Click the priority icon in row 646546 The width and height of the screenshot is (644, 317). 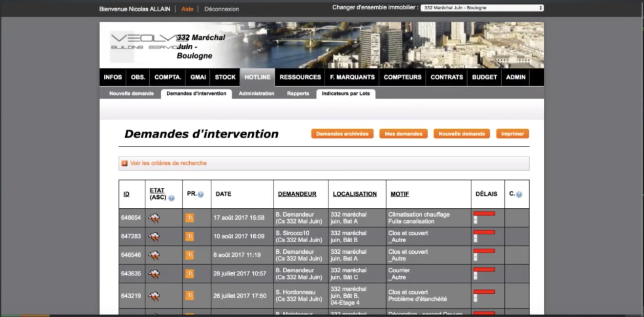pos(189,255)
